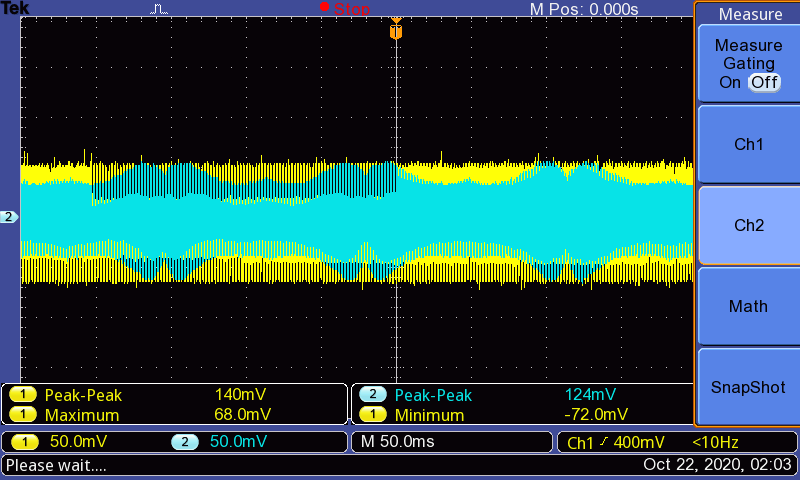Click the Oct 22, 2020, 02:03 timestamp
800x480 pixels.
717,465
